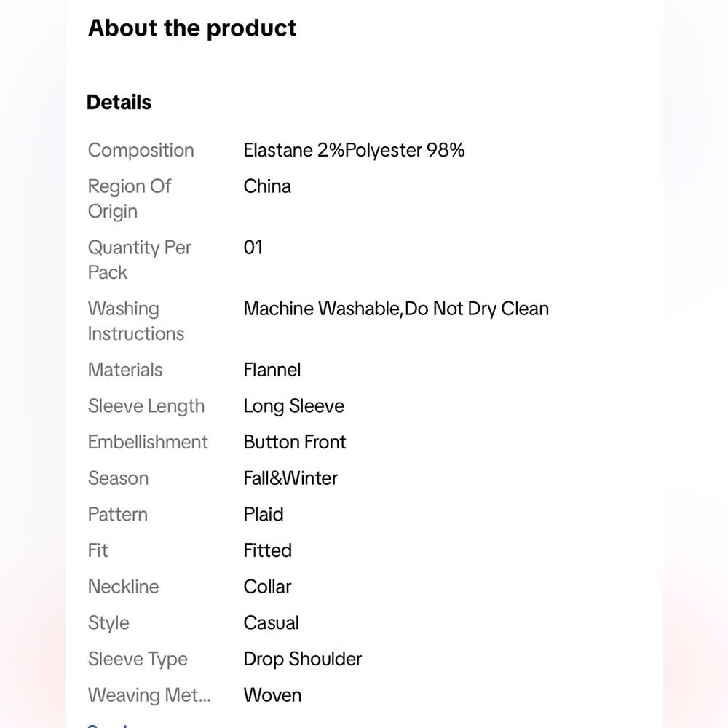Select the 'China' region of origin value
728x728 pixels.
click(x=267, y=186)
